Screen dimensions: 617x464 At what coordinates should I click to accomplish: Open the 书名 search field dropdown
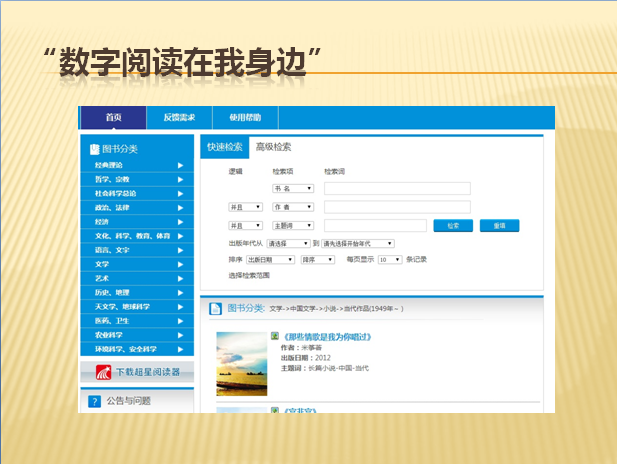click(293, 188)
